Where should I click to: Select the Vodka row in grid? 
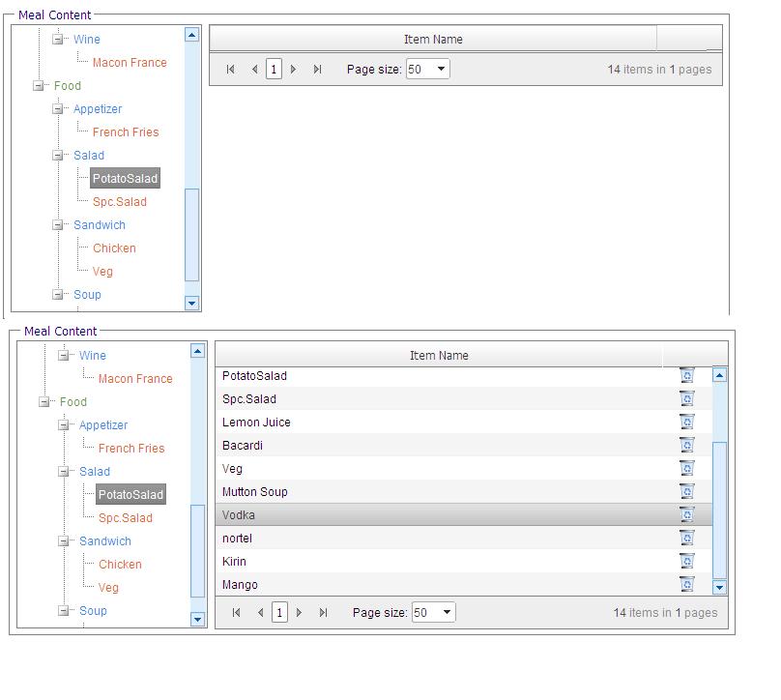click(464, 514)
